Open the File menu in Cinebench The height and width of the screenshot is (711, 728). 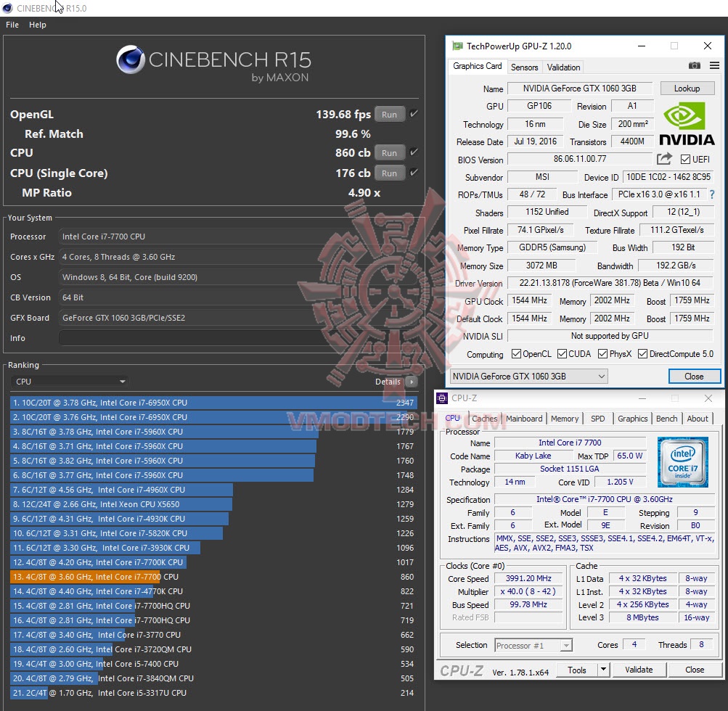12,25
